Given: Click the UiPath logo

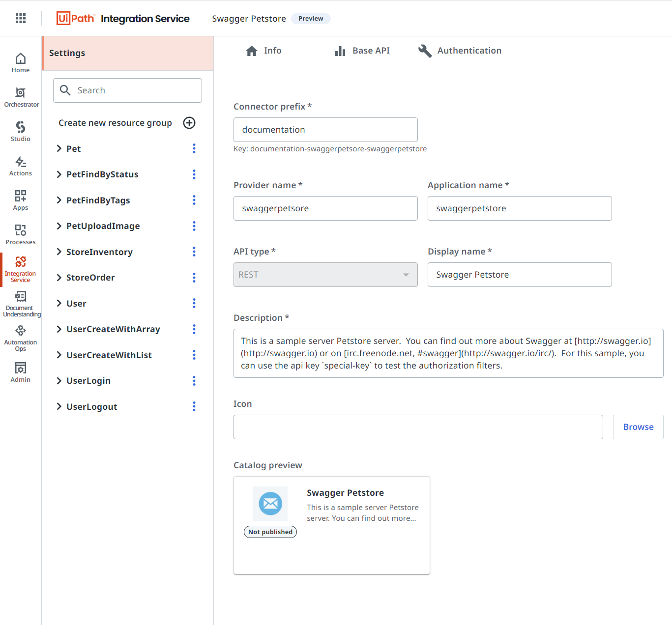Looking at the screenshot, I should pos(75,18).
